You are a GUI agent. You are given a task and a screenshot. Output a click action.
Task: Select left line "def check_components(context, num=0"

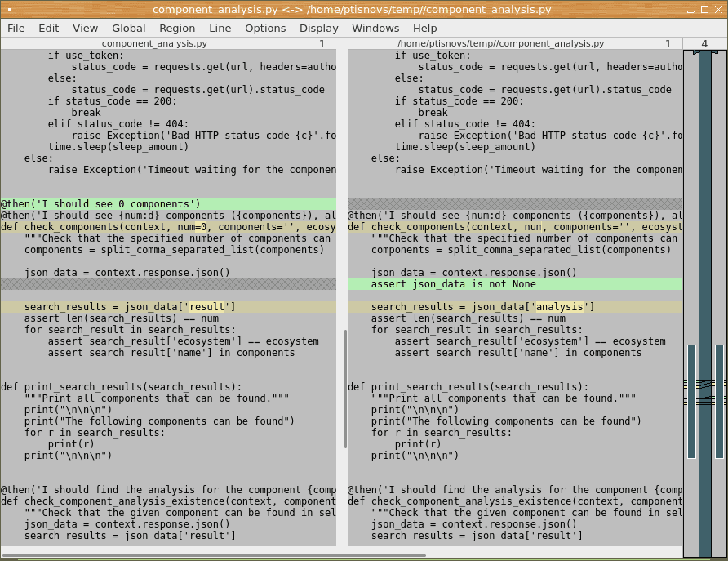tap(168, 227)
